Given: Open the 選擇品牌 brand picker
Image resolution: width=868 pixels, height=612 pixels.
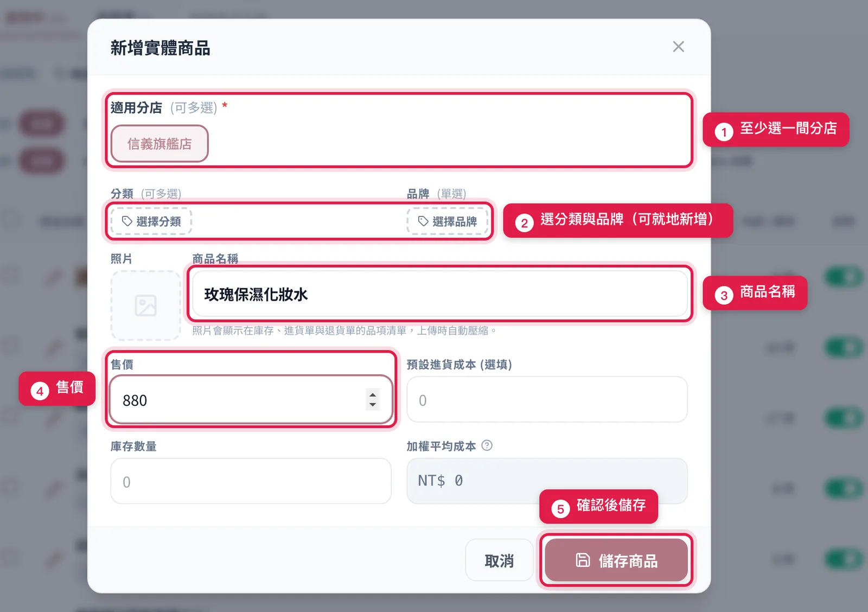Looking at the screenshot, I should click(x=447, y=221).
